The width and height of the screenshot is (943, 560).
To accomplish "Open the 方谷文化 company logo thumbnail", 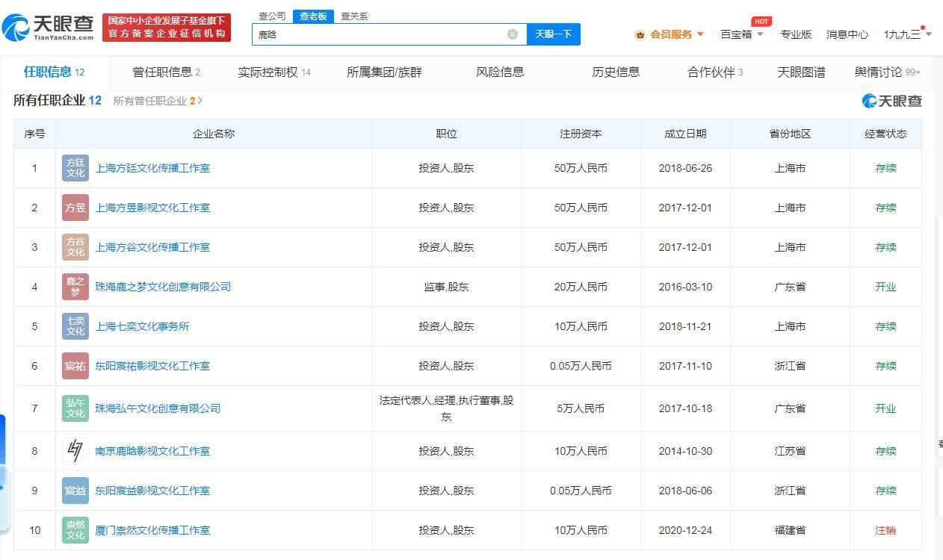I will [x=75, y=247].
